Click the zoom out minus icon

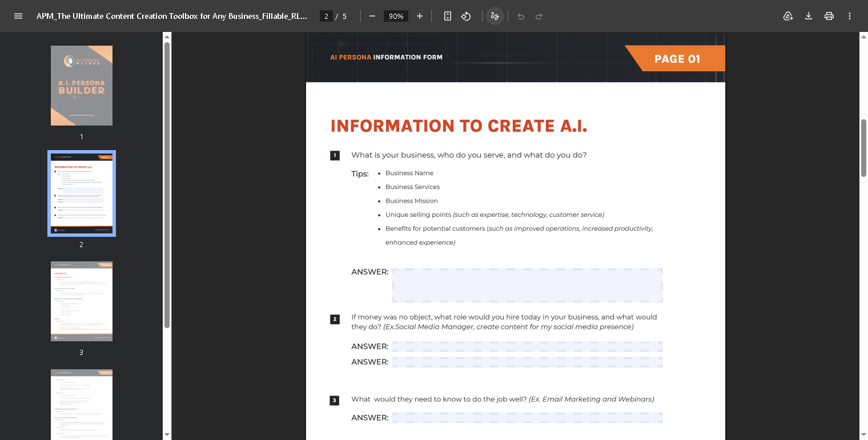click(x=372, y=16)
